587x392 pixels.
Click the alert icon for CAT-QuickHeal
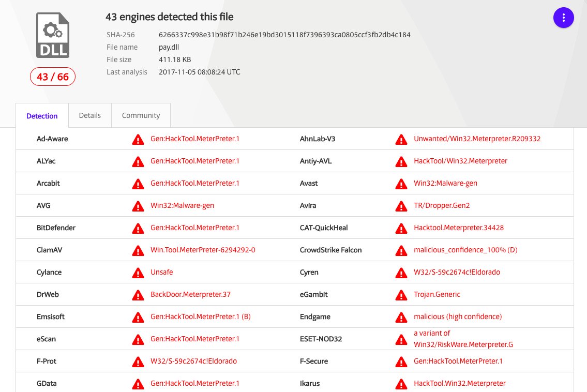401,229
